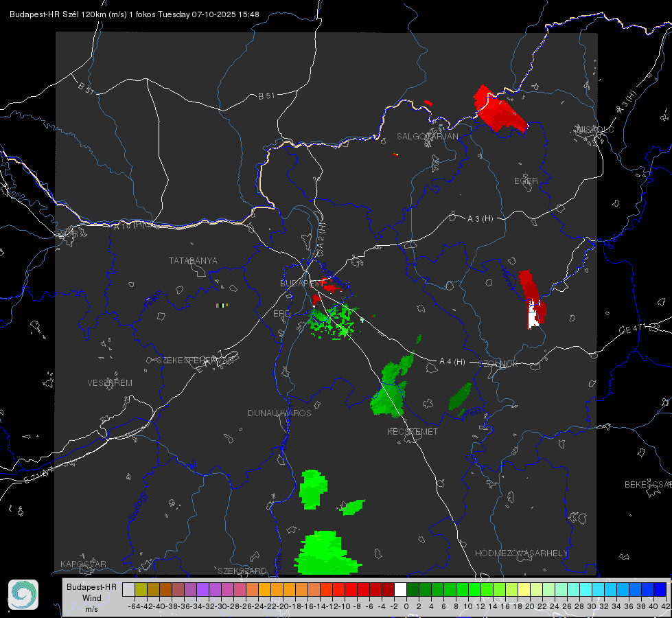Click the 20 value on legend scale
Viewport: 672px width, 618px height.
[530, 606]
